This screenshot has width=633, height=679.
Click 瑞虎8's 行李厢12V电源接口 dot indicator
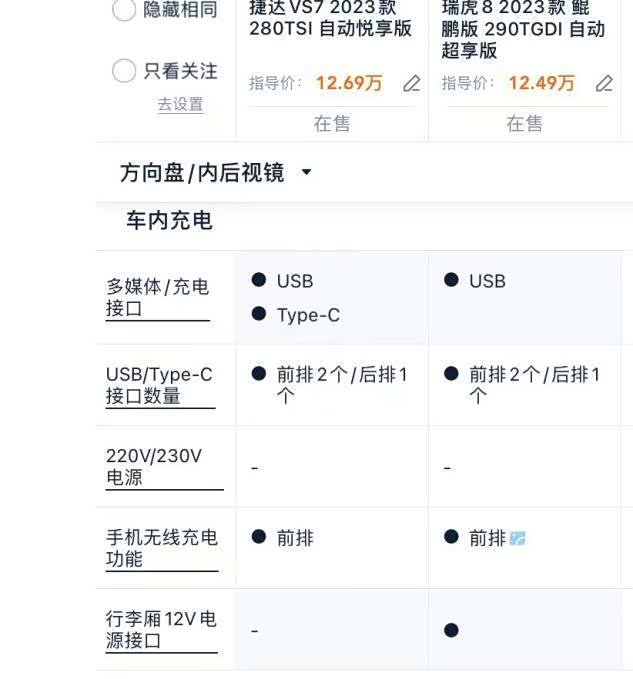[451, 630]
